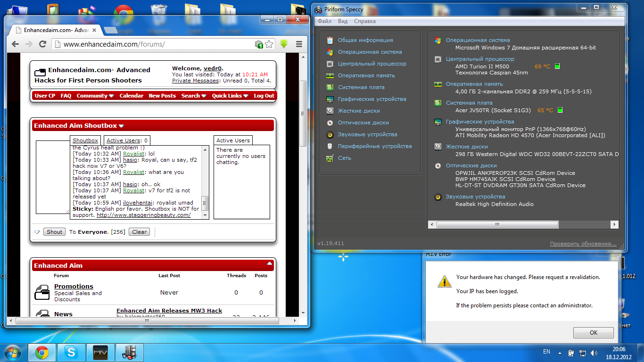Reload the Enhancedaim forums page
The height and width of the screenshot is (362, 644).
(x=42, y=44)
